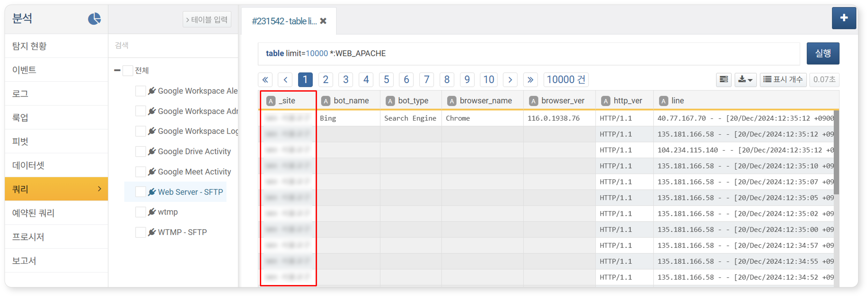Screen dimensions: 868x297
Task: Open the 데이터셋 menu
Action: (56, 165)
